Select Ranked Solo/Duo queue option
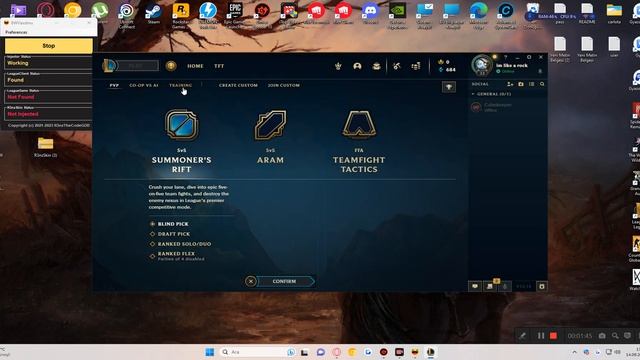 [180, 244]
